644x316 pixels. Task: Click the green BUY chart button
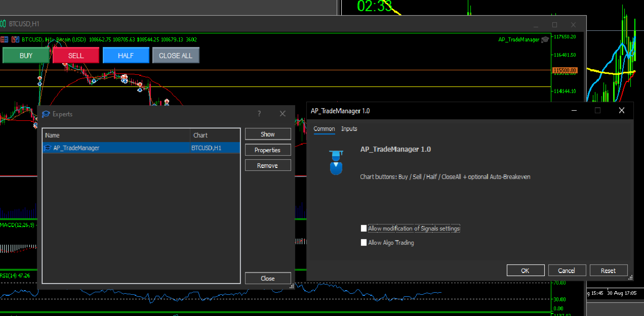[x=26, y=56]
